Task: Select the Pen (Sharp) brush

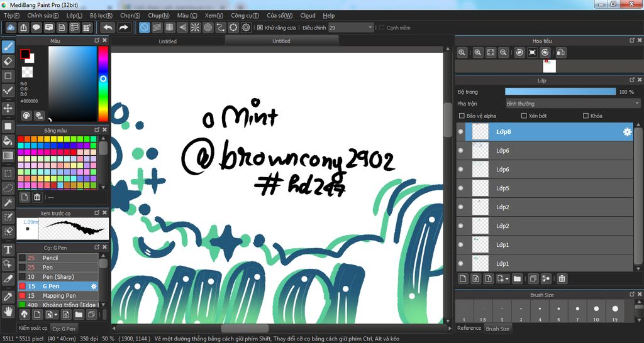Action: [57, 276]
